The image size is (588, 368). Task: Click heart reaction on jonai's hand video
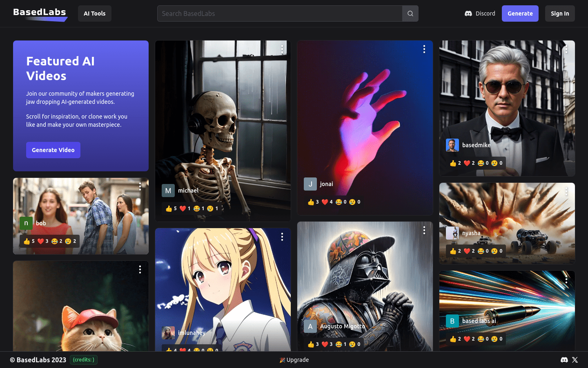(x=325, y=202)
